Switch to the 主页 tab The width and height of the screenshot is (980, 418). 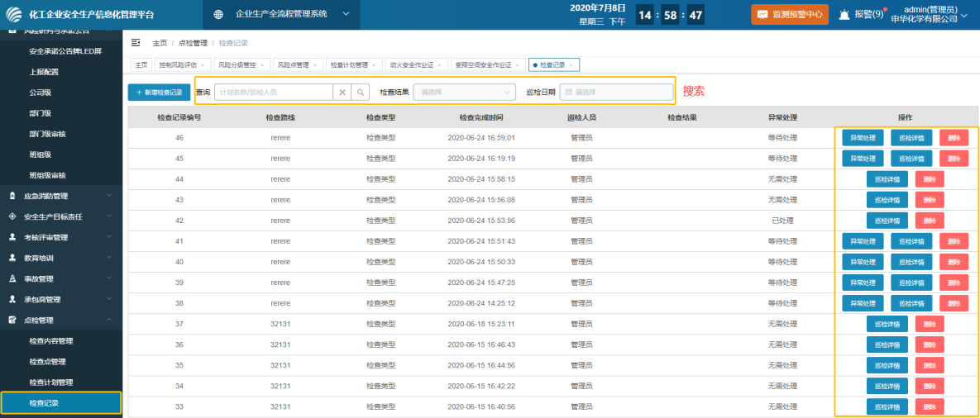141,65
